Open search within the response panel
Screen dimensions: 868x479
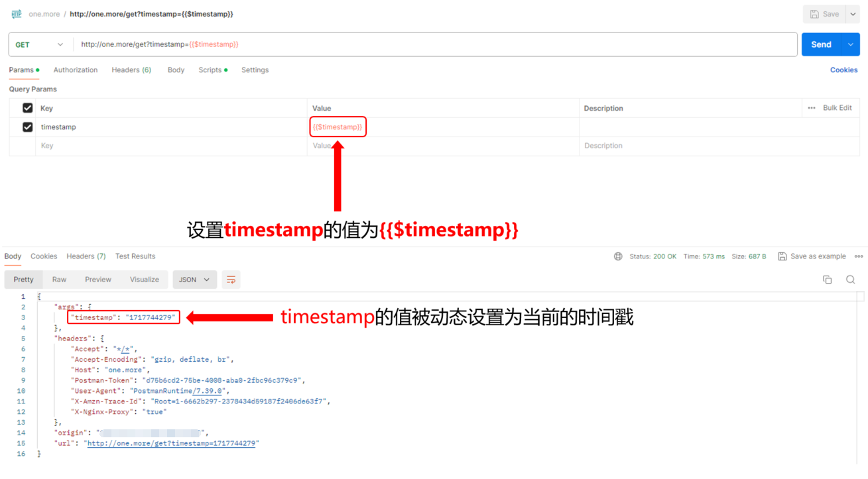pos(851,279)
